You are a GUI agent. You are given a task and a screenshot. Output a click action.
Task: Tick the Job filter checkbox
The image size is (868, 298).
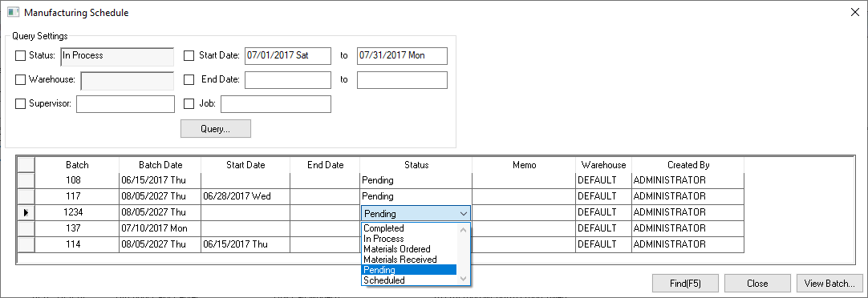pyautogui.click(x=189, y=104)
